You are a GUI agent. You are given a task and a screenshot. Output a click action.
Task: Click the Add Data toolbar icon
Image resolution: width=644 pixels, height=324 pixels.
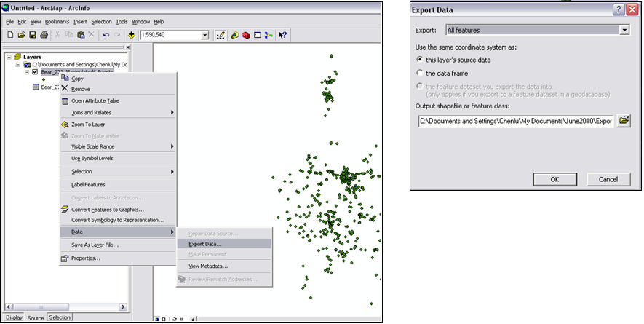point(131,35)
